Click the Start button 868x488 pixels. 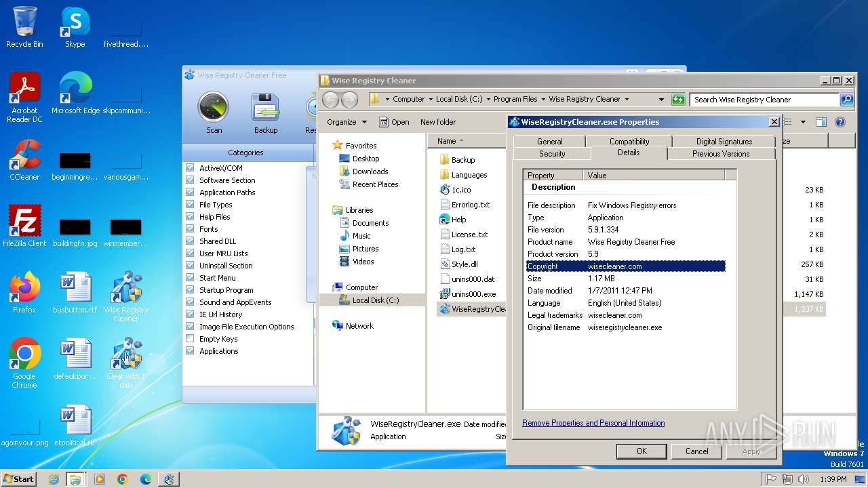point(18,479)
